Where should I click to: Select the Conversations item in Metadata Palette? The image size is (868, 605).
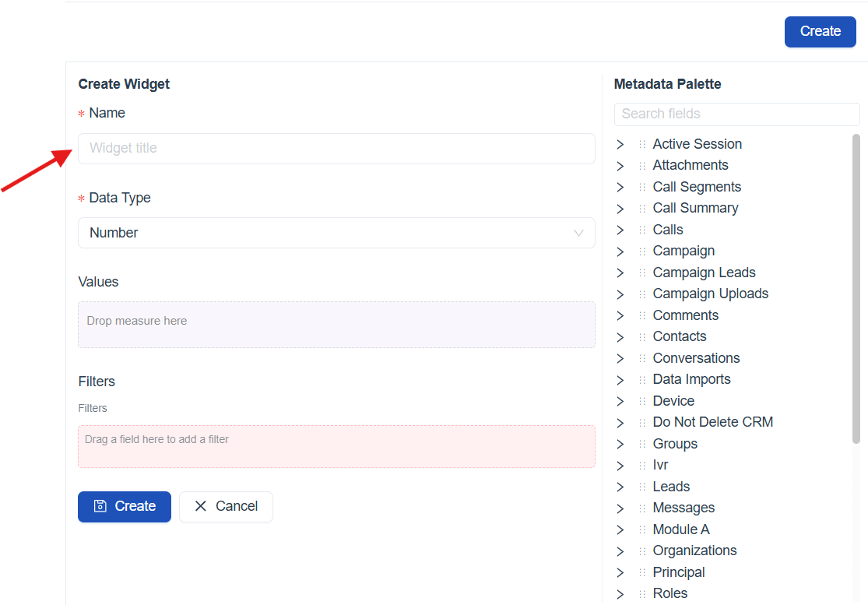(696, 358)
